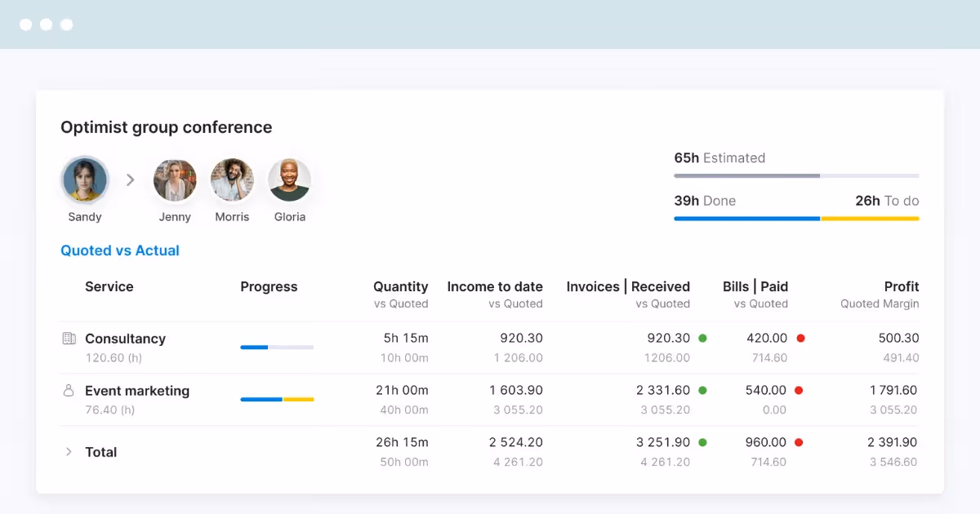Click green status dot in Total row
Viewport: 980px width, 514px height.
tap(702, 442)
